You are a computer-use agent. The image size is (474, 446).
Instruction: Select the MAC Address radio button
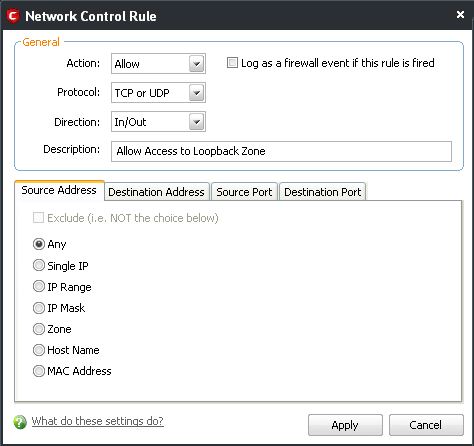[x=39, y=371]
